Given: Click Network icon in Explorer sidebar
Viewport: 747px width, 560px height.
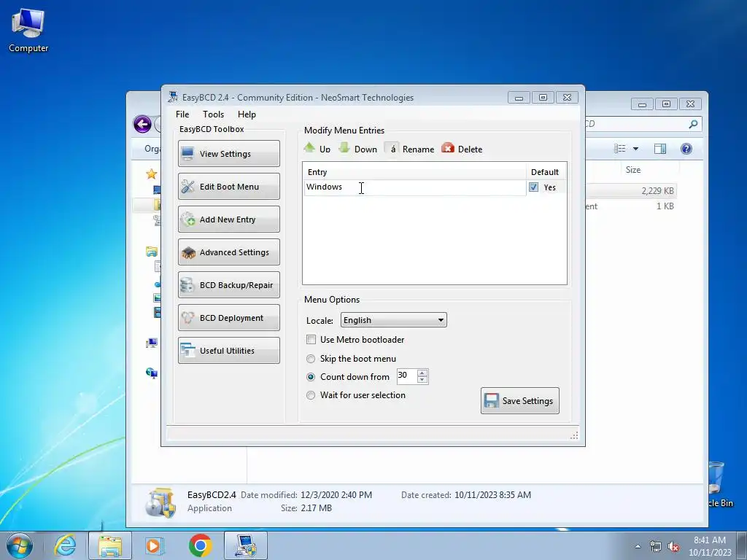Looking at the screenshot, I should (x=152, y=373).
